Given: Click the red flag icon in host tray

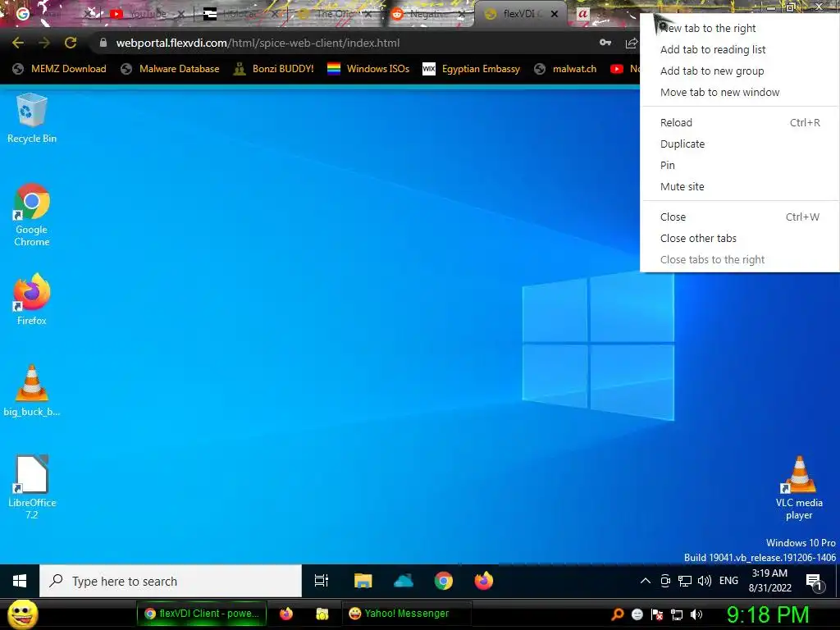Looking at the screenshot, I should (657, 614).
